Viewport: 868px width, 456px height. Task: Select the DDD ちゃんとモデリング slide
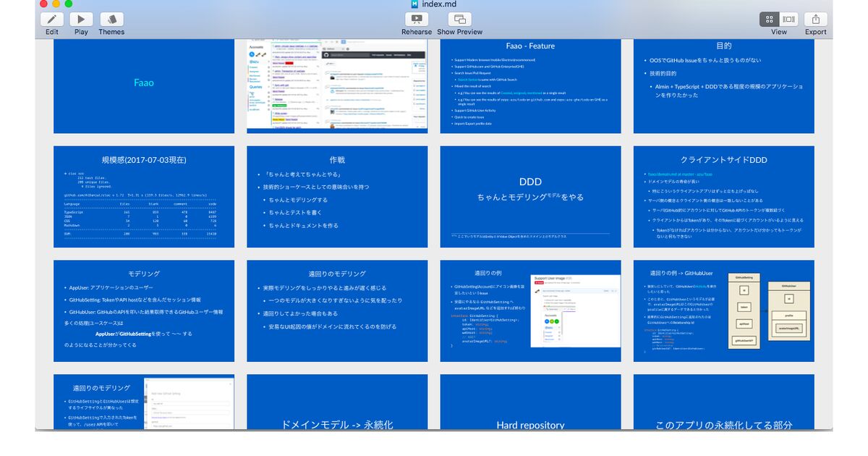[x=530, y=197]
